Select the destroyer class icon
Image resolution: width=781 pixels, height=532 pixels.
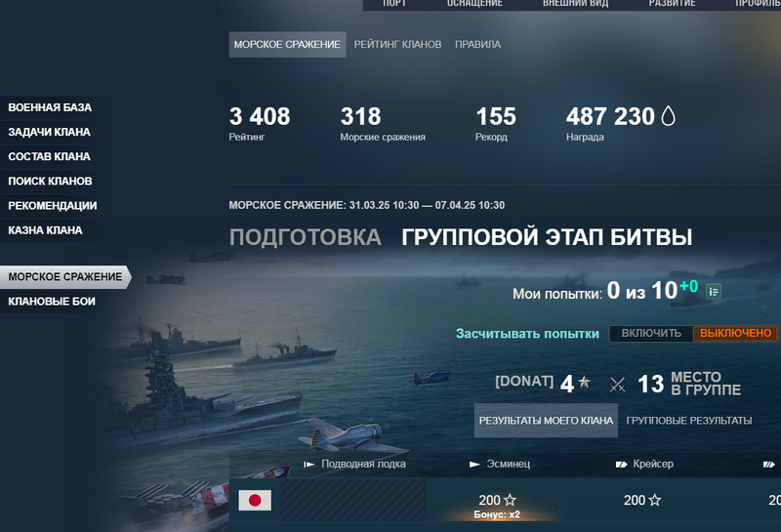pos(474,465)
